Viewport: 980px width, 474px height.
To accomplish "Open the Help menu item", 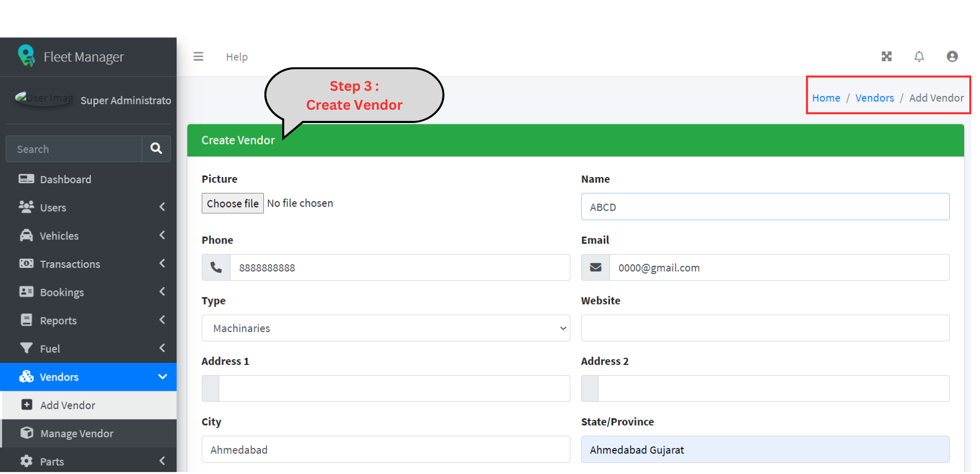I will point(237,57).
